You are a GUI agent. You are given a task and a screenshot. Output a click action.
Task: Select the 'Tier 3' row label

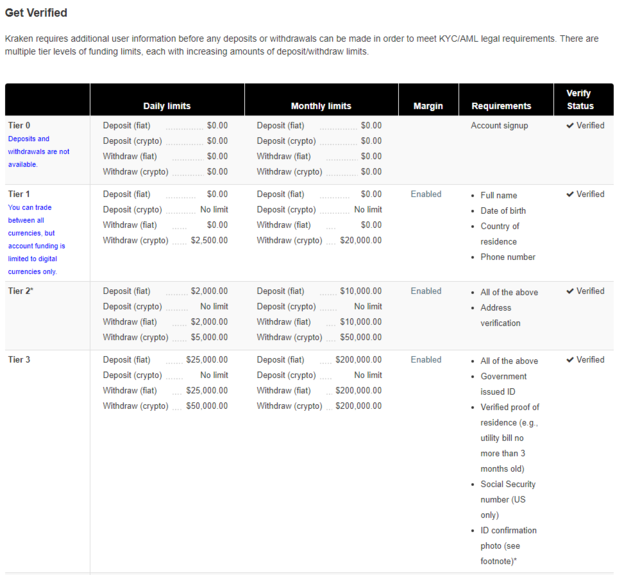19,360
